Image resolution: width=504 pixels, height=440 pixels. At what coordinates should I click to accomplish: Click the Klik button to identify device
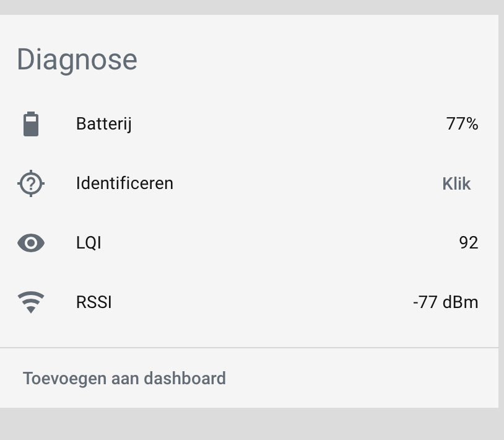click(x=456, y=183)
